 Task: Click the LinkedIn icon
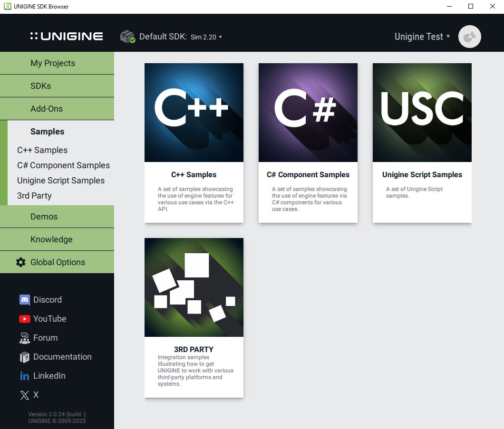coord(25,376)
